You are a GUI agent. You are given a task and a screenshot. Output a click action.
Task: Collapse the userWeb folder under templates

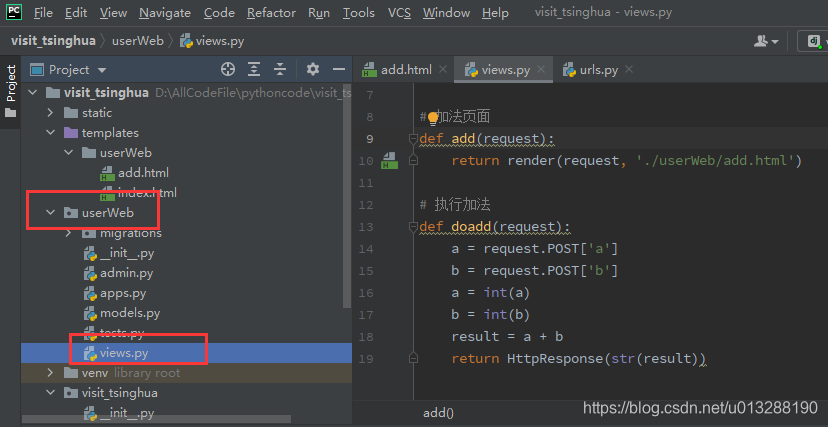69,153
